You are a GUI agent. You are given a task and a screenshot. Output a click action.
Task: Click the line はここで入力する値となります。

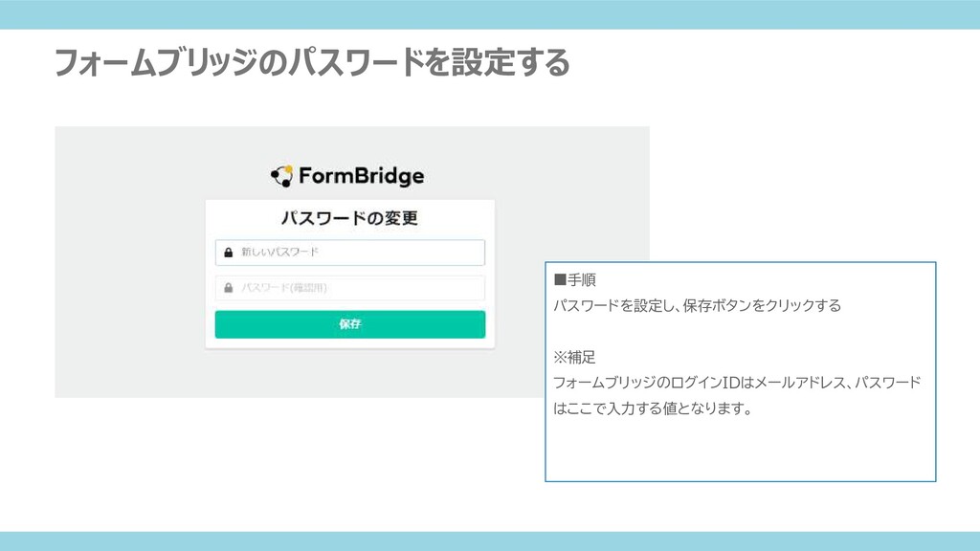[654, 408]
